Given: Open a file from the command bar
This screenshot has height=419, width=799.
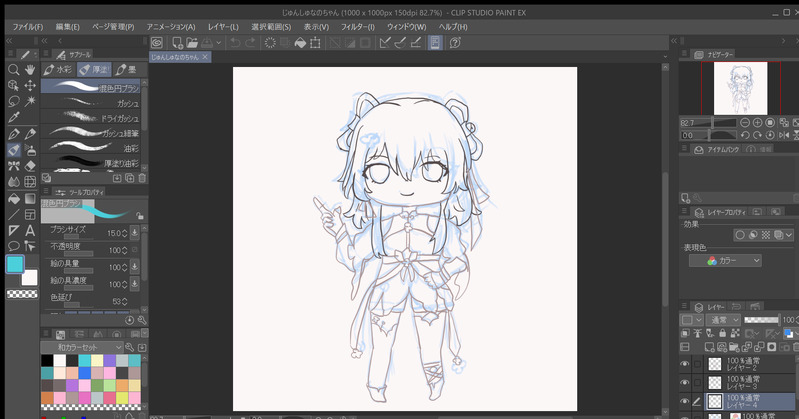Looking at the screenshot, I should coord(192,43).
